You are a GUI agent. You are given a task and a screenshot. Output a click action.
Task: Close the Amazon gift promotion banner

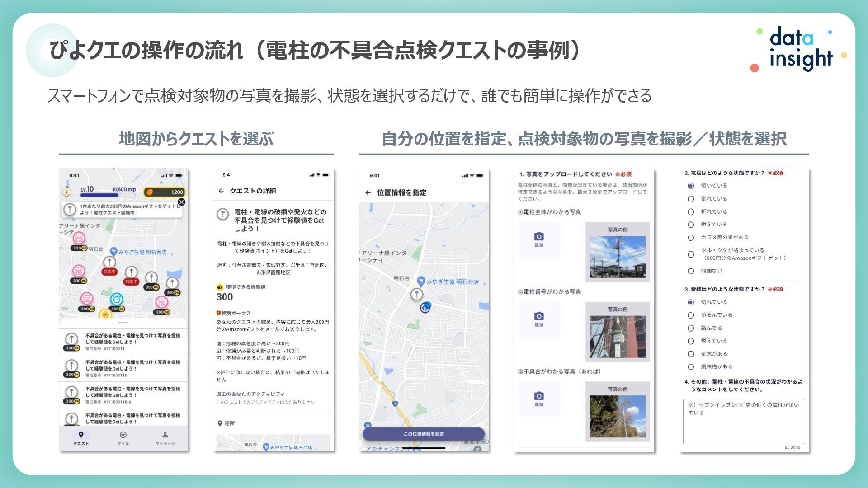coord(181,202)
